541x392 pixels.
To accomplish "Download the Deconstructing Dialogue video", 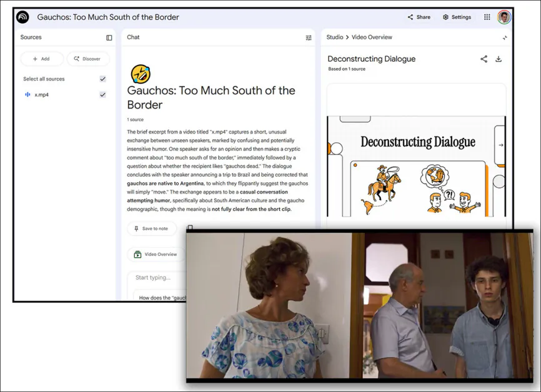I will point(499,59).
